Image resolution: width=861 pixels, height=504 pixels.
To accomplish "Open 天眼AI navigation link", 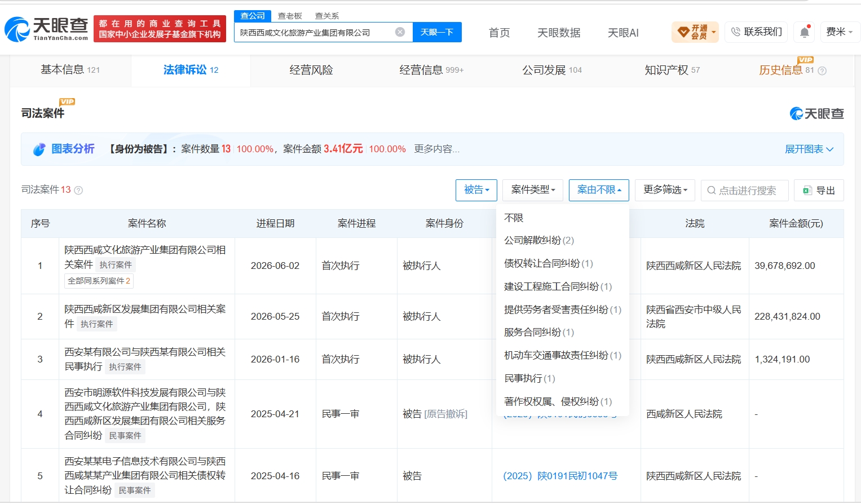I will click(x=623, y=33).
